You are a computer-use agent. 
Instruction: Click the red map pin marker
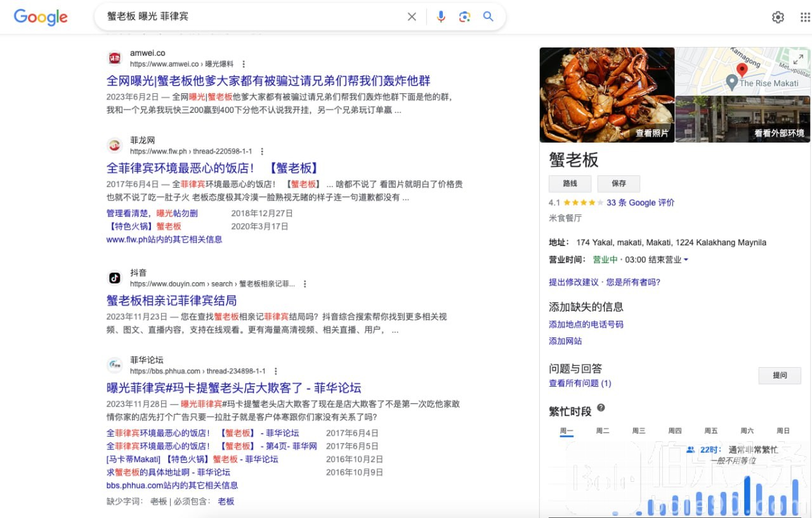click(742, 70)
